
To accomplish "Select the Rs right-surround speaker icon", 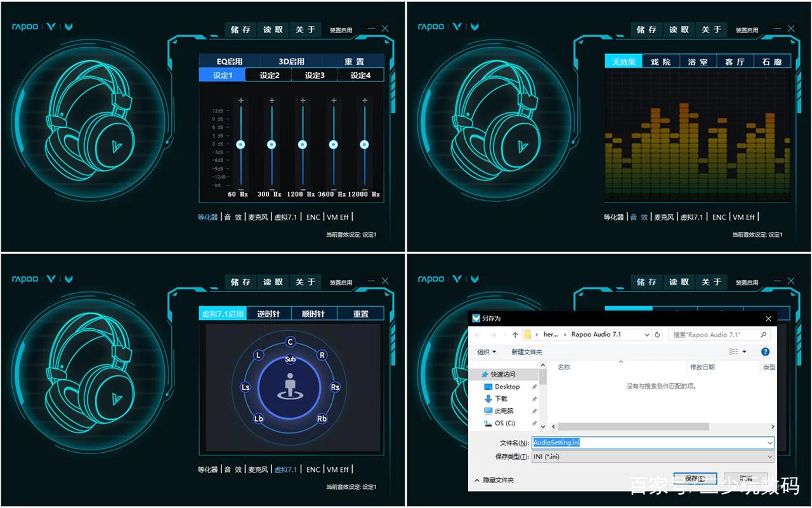I will [x=336, y=387].
